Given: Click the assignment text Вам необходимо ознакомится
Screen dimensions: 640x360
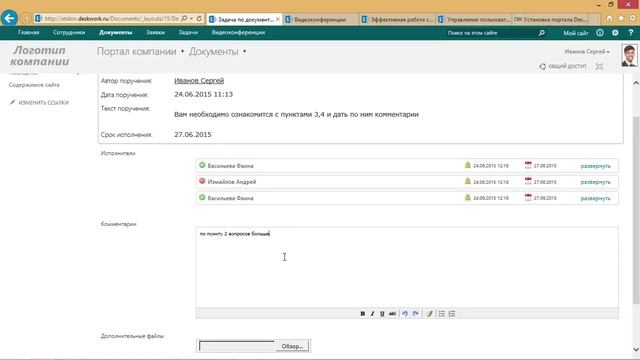Looking at the screenshot, I should click(296, 114).
